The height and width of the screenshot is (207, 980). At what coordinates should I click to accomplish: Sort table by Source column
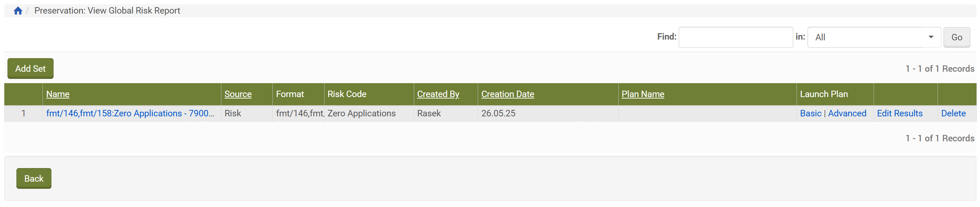tap(238, 94)
